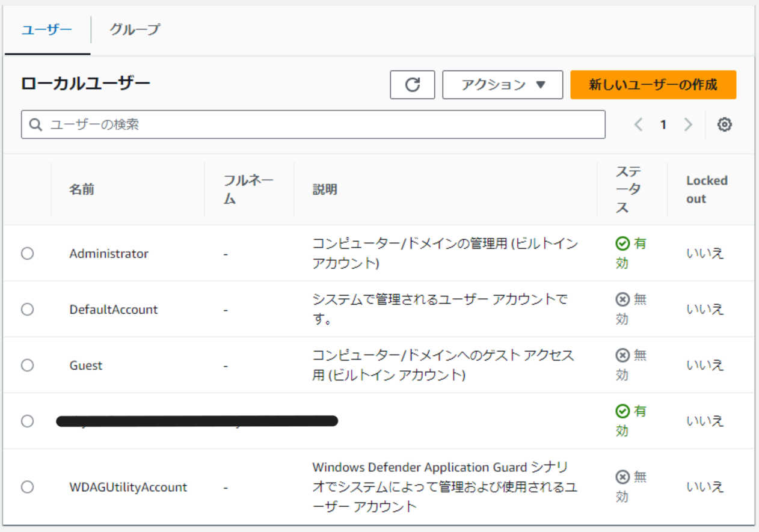
Task: Switch to the ユーザー tab
Action: tap(47, 29)
